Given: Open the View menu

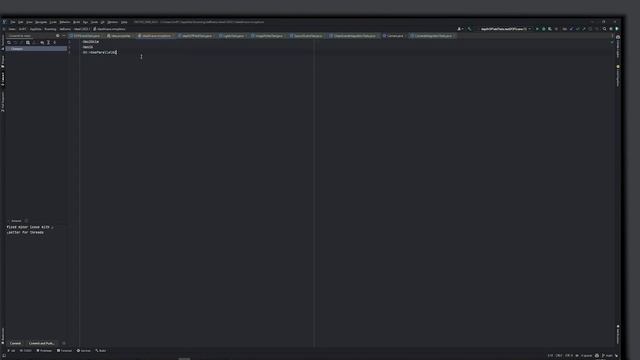Looking at the screenshot, I should pos(29,22).
